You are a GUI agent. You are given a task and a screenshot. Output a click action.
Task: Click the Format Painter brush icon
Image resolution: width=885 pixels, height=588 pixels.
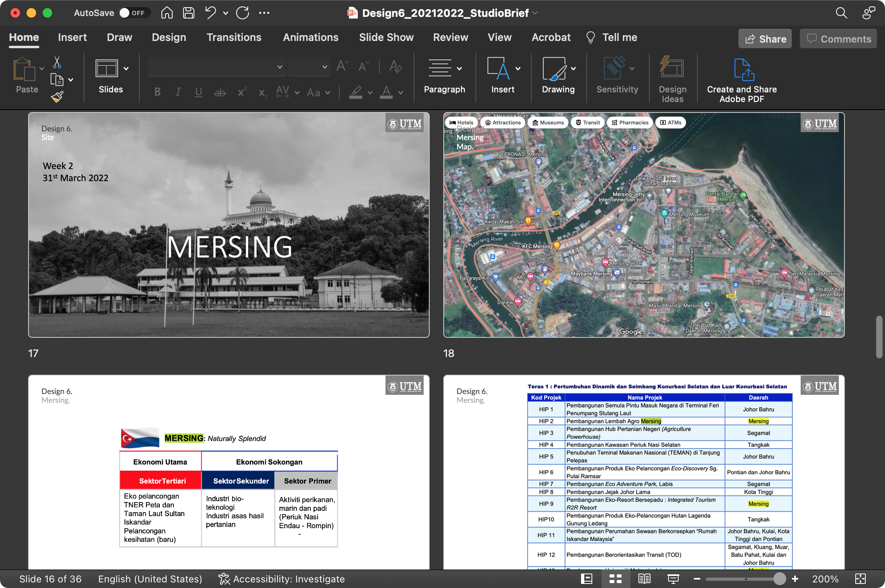click(x=57, y=97)
